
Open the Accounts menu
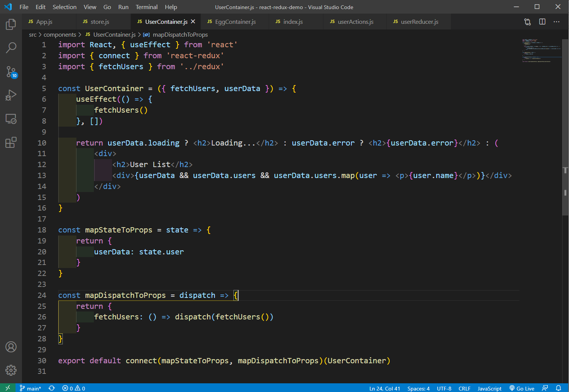(x=11, y=347)
